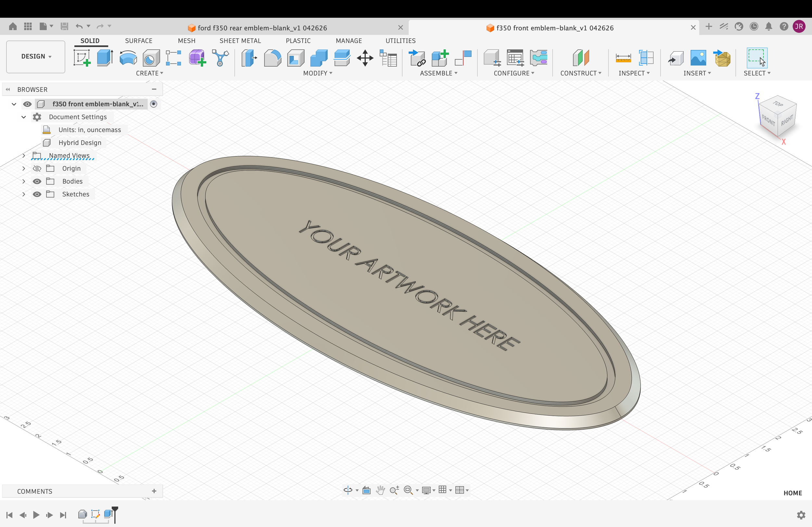
Task: Expand the Origin folder
Action: click(x=23, y=168)
